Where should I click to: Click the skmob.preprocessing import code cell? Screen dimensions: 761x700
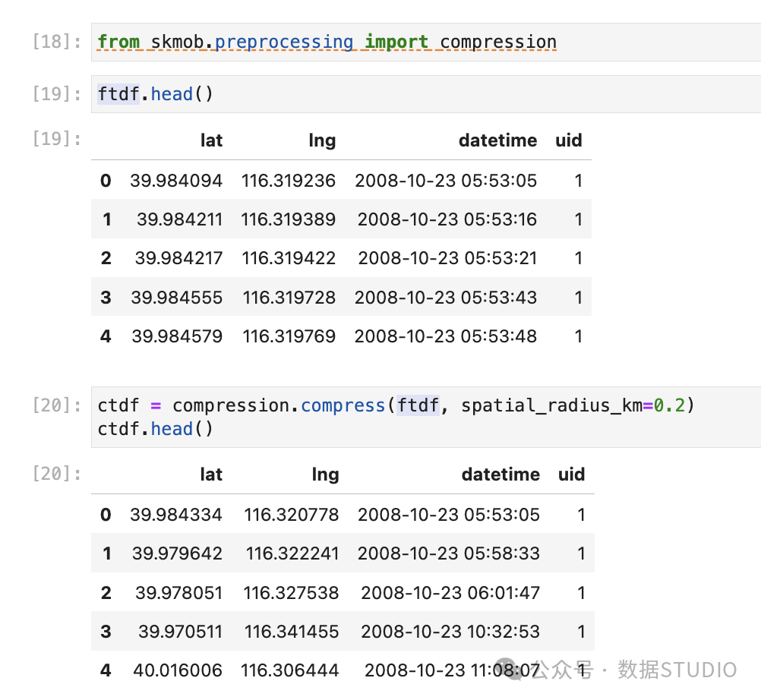tap(426, 43)
